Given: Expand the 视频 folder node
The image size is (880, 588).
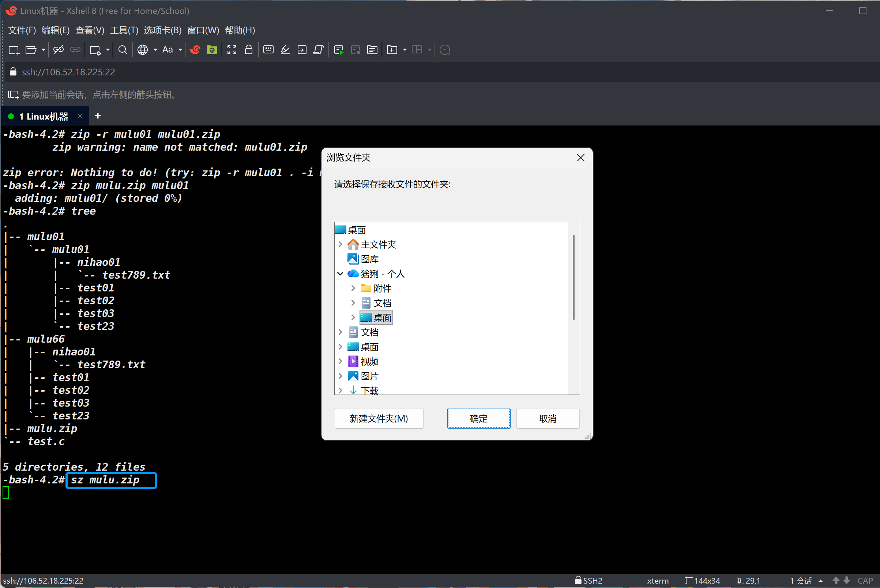Looking at the screenshot, I should pos(340,362).
